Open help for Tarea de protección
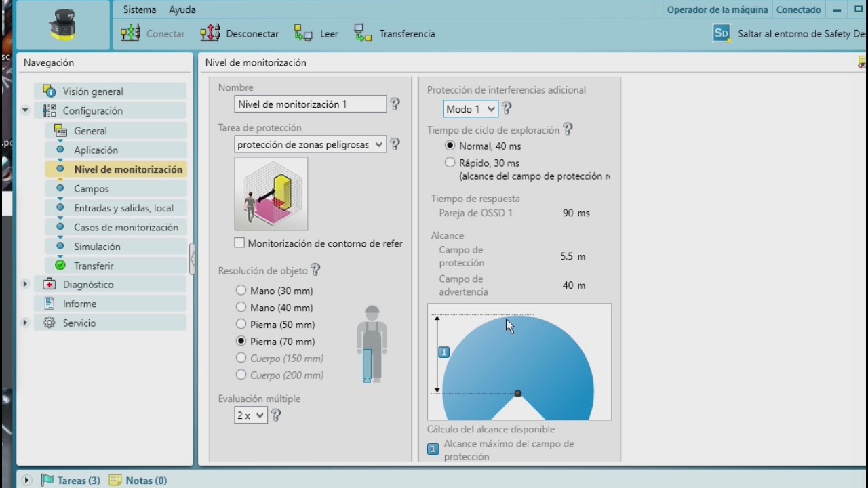 tap(395, 144)
